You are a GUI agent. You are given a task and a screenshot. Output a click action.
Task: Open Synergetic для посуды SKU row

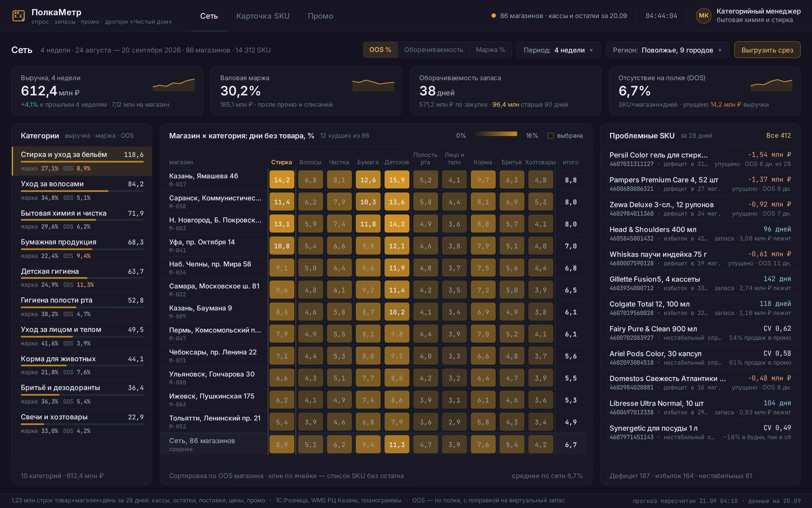click(700, 432)
